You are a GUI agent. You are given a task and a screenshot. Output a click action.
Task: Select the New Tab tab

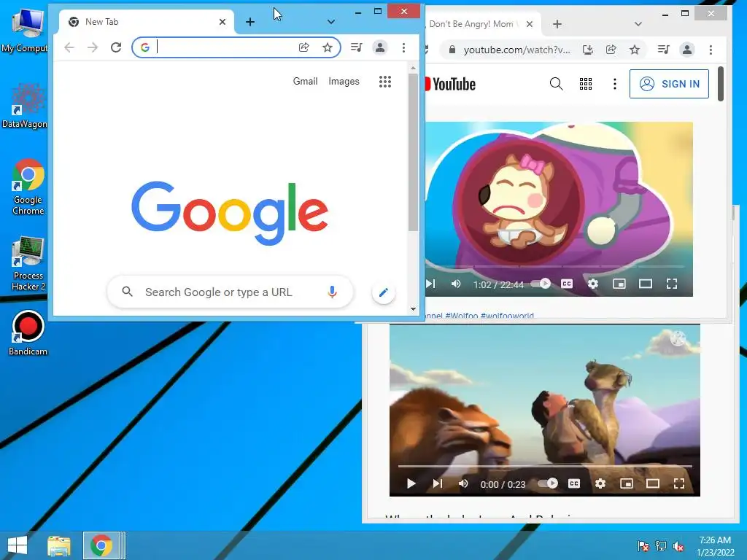pos(146,21)
